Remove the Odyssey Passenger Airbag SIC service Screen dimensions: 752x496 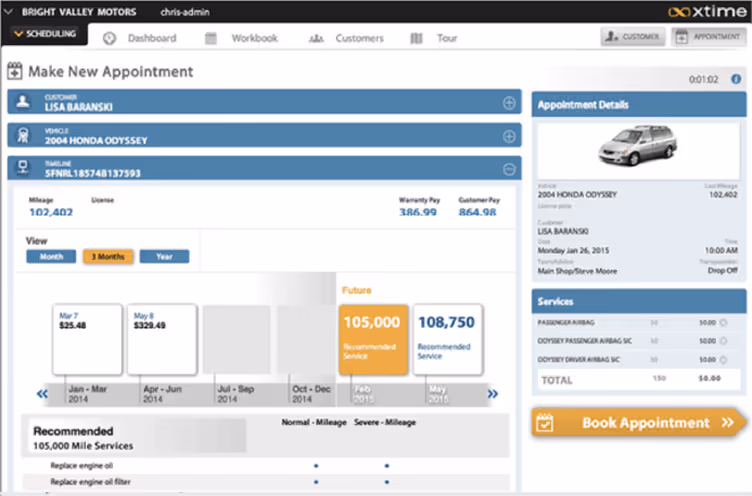723,341
